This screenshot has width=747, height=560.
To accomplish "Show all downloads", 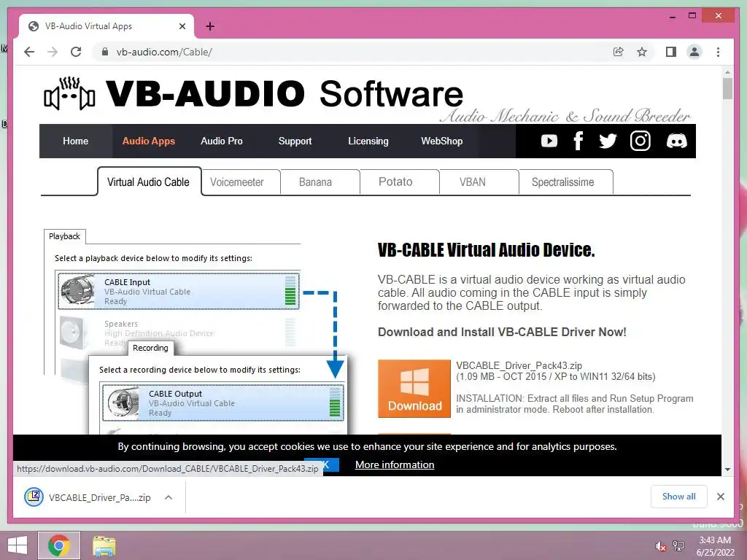I will point(679,497).
